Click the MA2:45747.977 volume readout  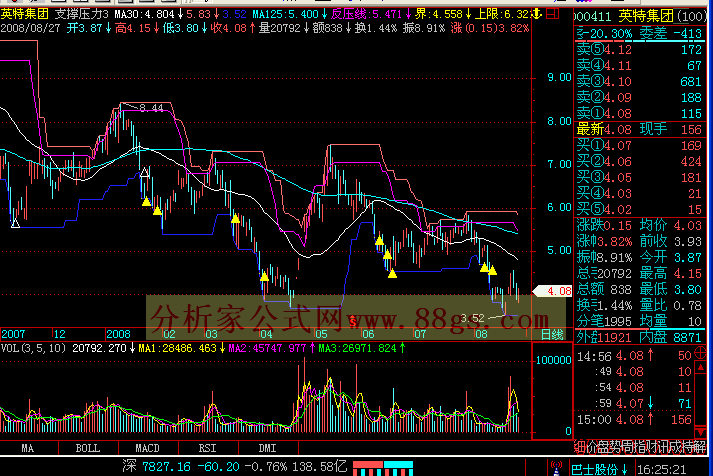(x=267, y=348)
